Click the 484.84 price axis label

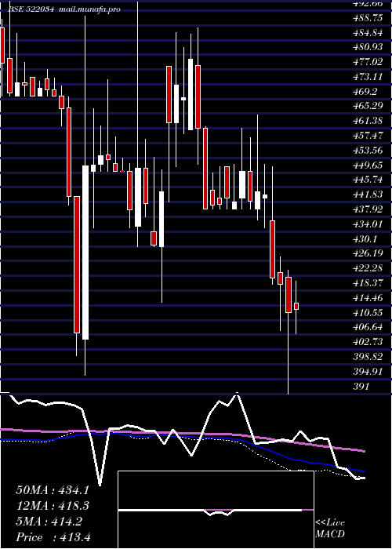(368, 33)
